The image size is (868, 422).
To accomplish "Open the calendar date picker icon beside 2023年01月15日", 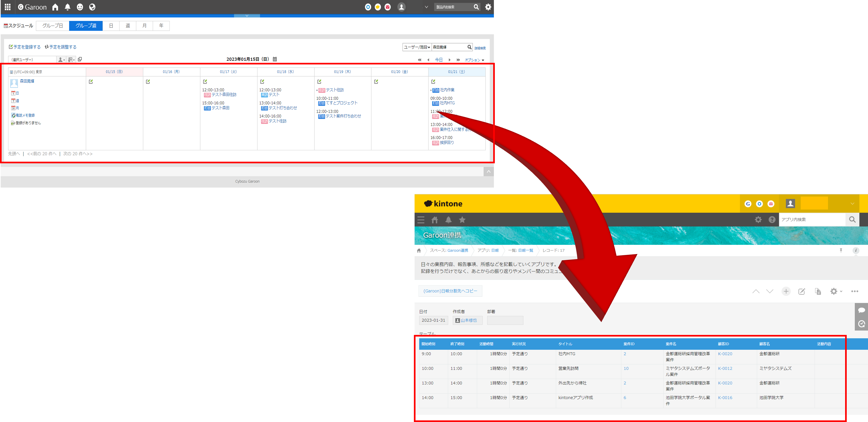I will [x=275, y=59].
